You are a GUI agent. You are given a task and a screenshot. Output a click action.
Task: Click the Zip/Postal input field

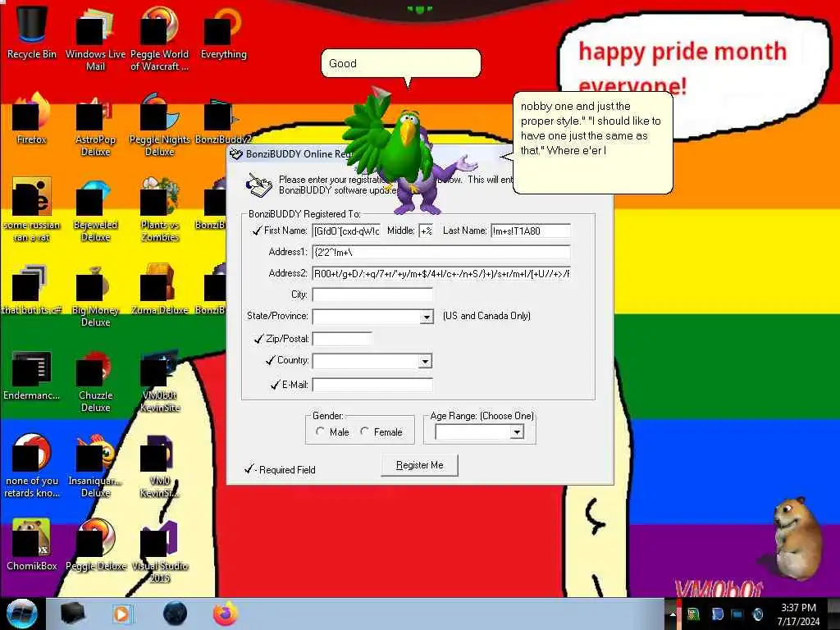342,339
